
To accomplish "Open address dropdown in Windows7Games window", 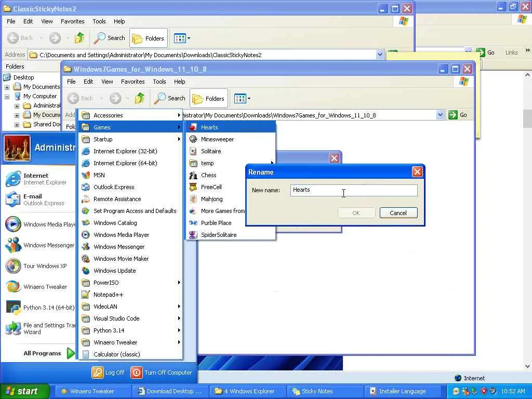I will coord(440,115).
